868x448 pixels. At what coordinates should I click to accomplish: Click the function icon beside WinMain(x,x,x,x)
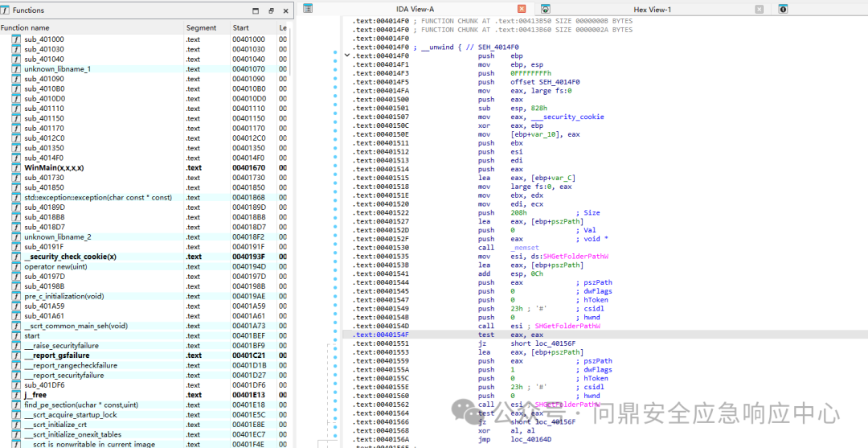pyautogui.click(x=16, y=168)
